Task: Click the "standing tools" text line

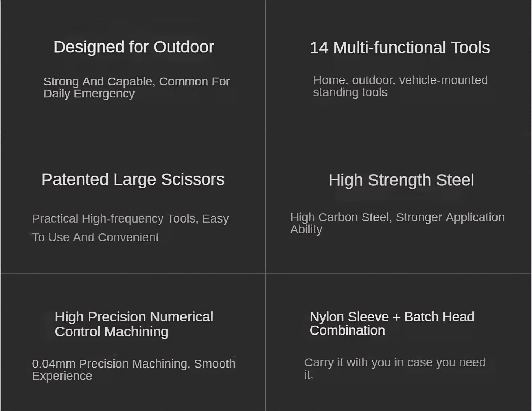Action: 350,92
